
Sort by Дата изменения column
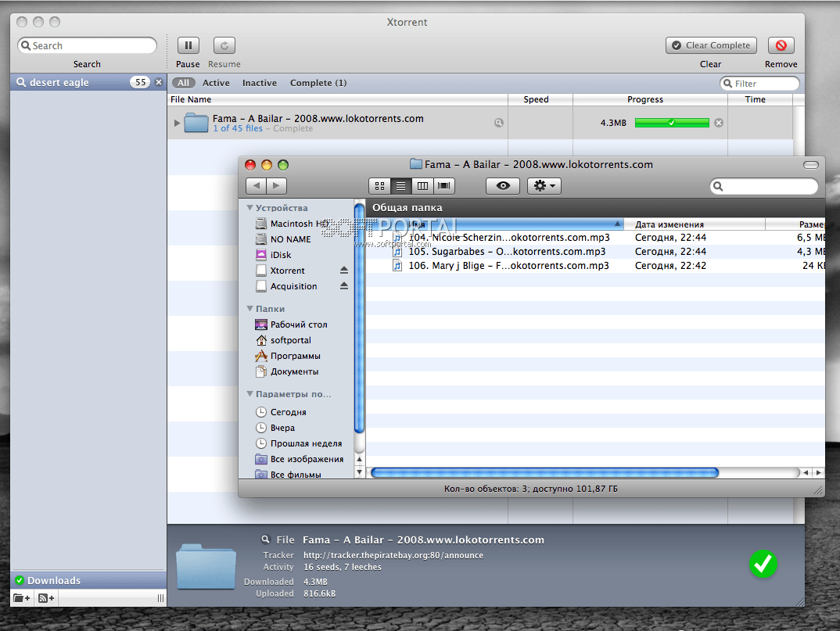[695, 224]
